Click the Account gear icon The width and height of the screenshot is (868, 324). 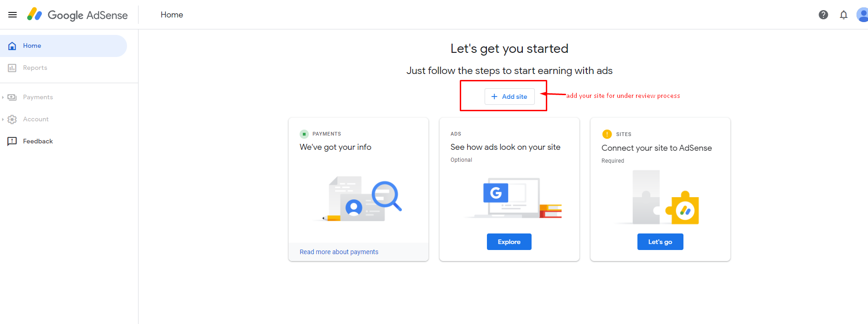(12, 119)
